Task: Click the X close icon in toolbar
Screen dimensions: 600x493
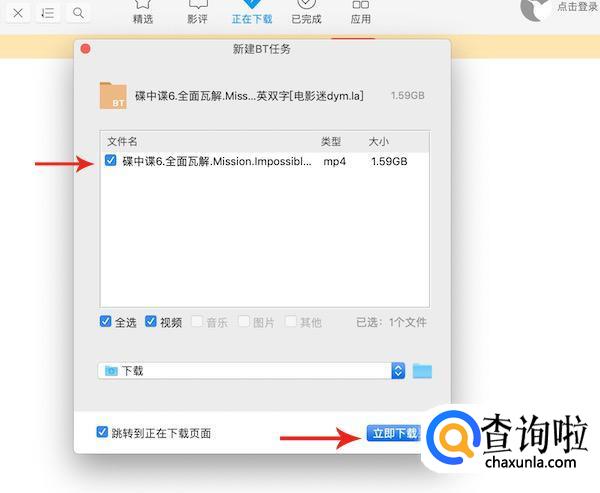Action: click(18, 13)
